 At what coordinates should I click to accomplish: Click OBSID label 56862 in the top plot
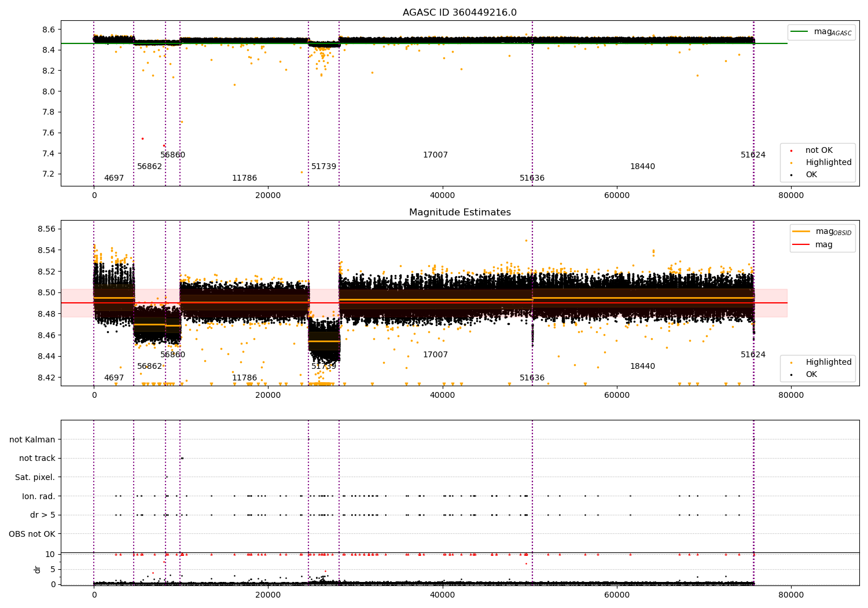point(150,167)
